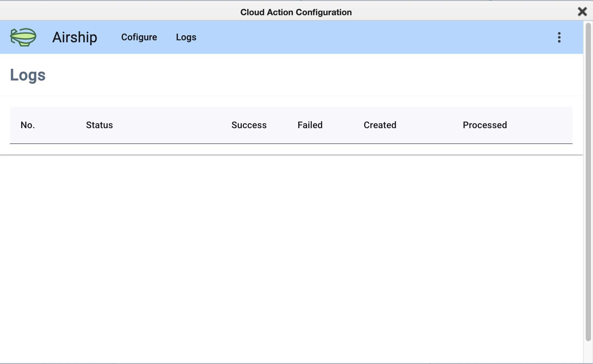This screenshot has height=364, width=593.
Task: Click header row gap between Status and Success
Action: (x=172, y=125)
